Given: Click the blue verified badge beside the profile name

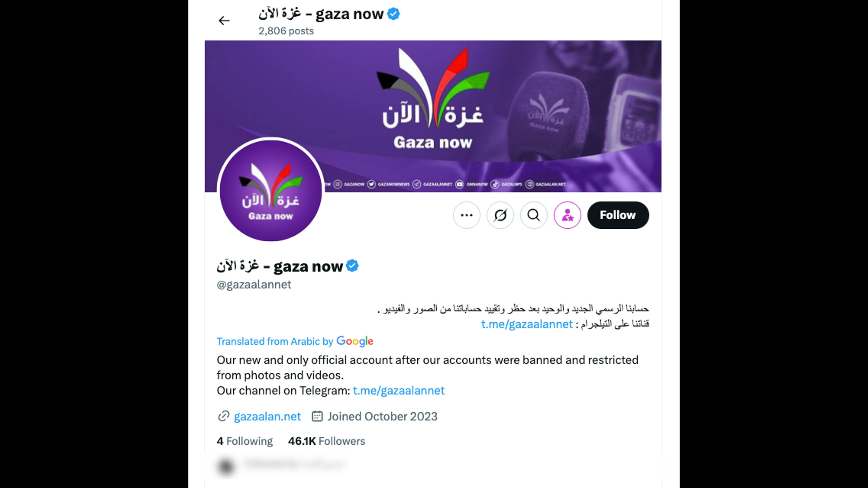Looking at the screenshot, I should 352,266.
